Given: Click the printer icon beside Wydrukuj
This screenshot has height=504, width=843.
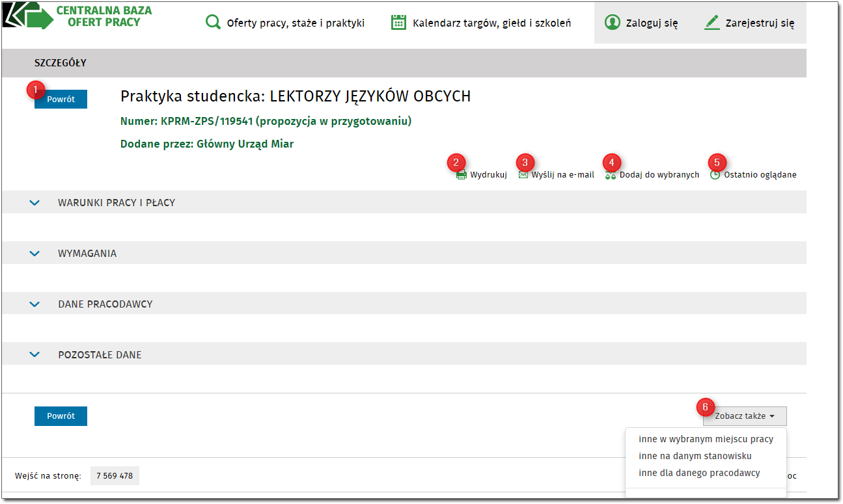Looking at the screenshot, I should 462,175.
